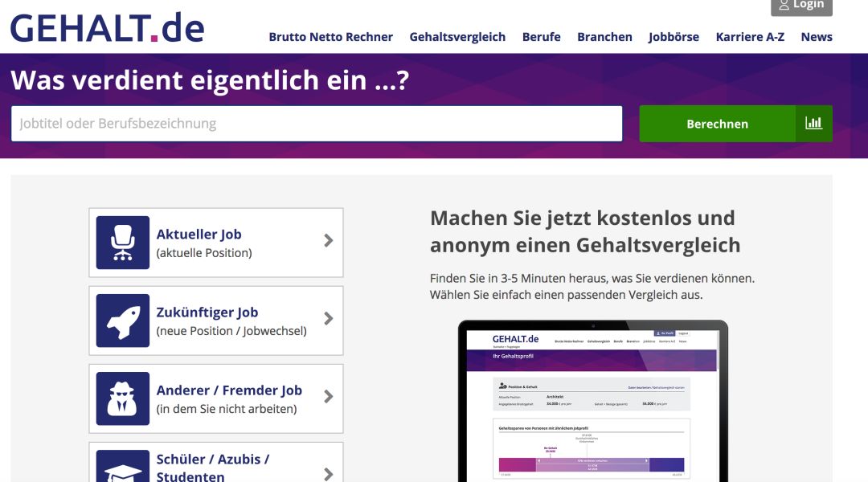Open the Jobbörse navigation item
The image size is (868, 482).
(x=674, y=37)
